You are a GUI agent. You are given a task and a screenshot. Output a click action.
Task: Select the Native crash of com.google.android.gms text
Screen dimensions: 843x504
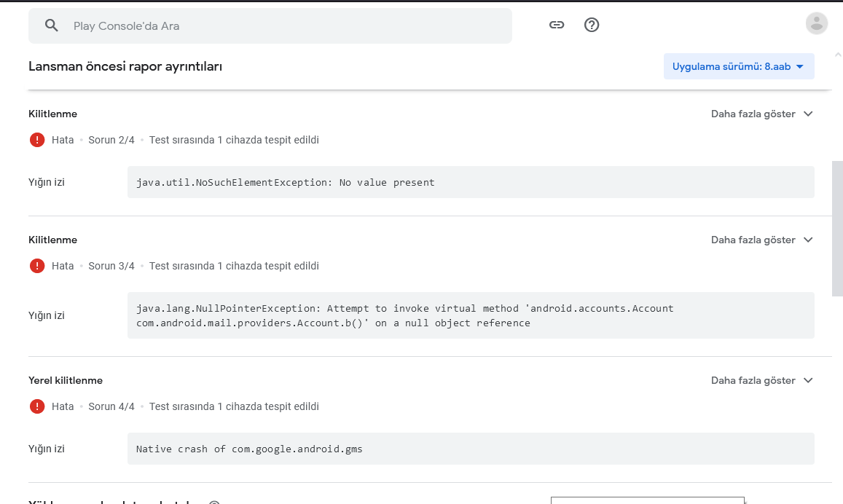coord(249,449)
